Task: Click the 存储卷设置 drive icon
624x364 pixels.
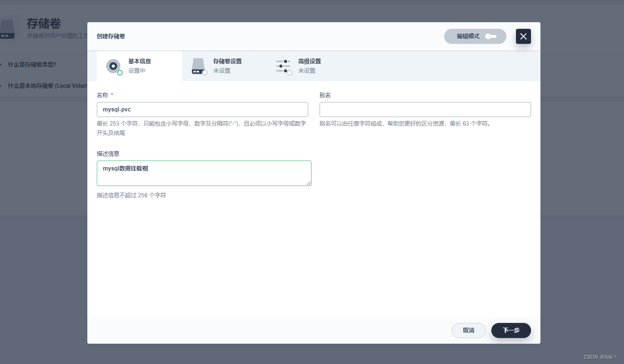Action: (199, 66)
